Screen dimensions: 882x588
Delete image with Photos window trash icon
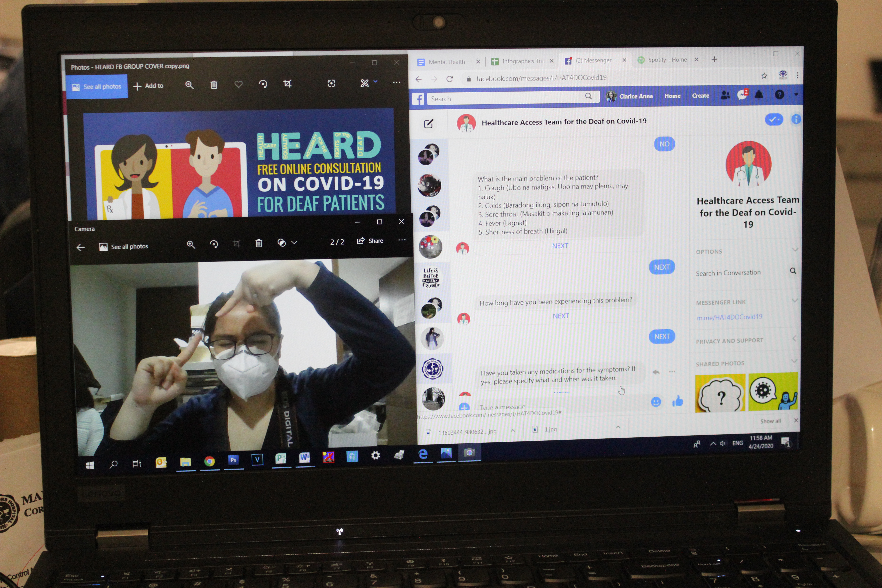tap(214, 85)
